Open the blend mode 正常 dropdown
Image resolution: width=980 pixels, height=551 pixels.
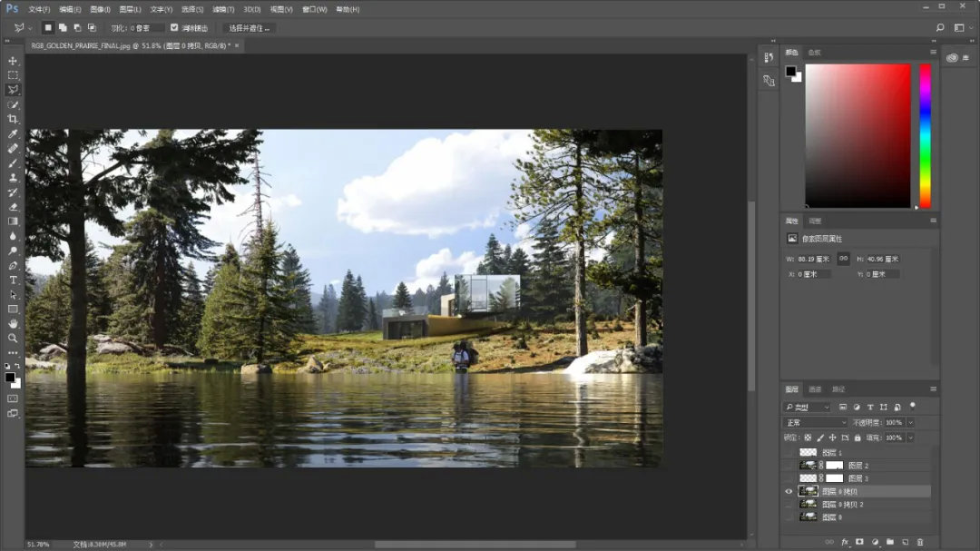coord(815,423)
